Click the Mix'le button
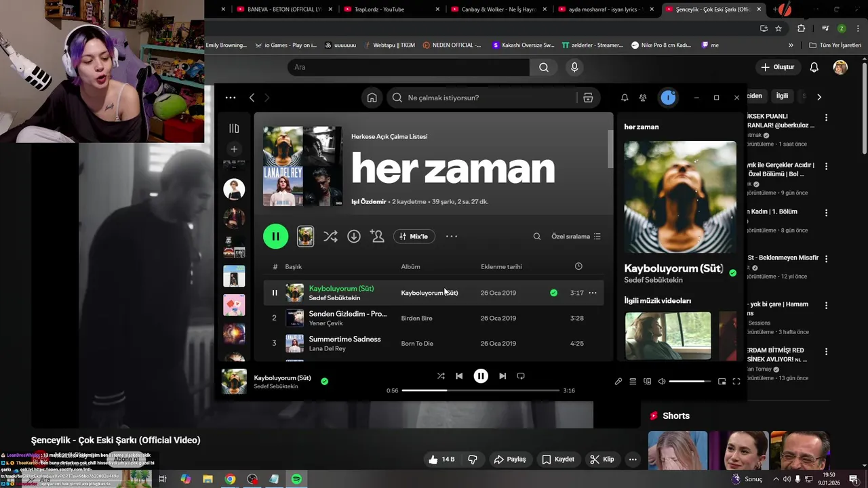Image resolution: width=868 pixels, height=488 pixels. [414, 237]
